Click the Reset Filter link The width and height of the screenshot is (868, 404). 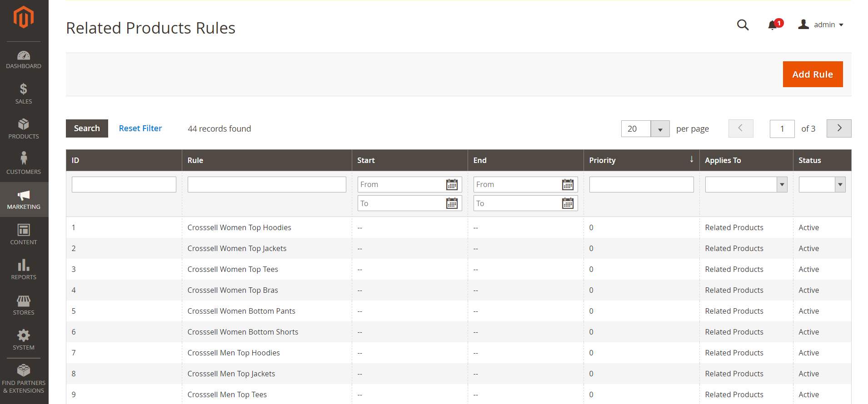coord(140,128)
